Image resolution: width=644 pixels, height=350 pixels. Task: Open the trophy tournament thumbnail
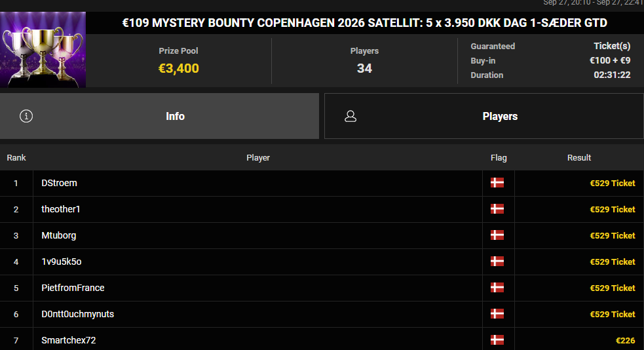[x=43, y=49]
